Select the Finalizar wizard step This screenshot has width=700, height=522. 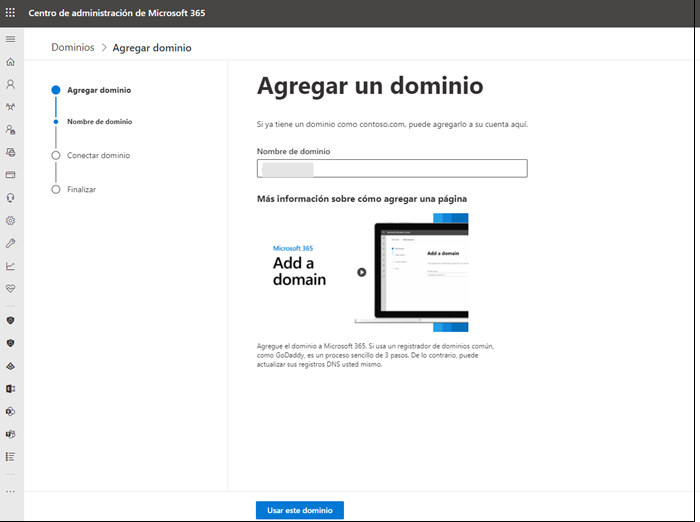coord(75,189)
